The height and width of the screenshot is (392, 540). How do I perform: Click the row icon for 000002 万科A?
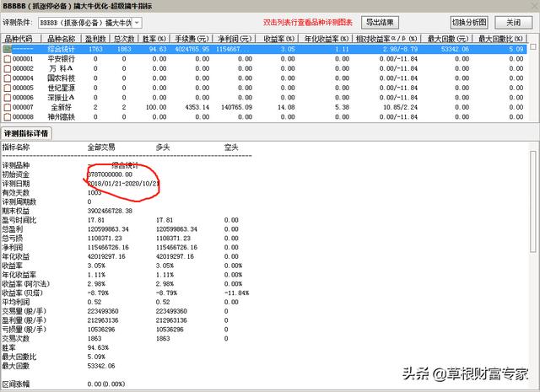(x=8, y=68)
